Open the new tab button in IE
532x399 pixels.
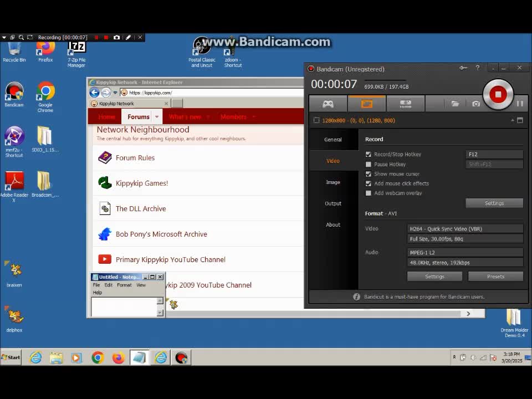(x=177, y=103)
